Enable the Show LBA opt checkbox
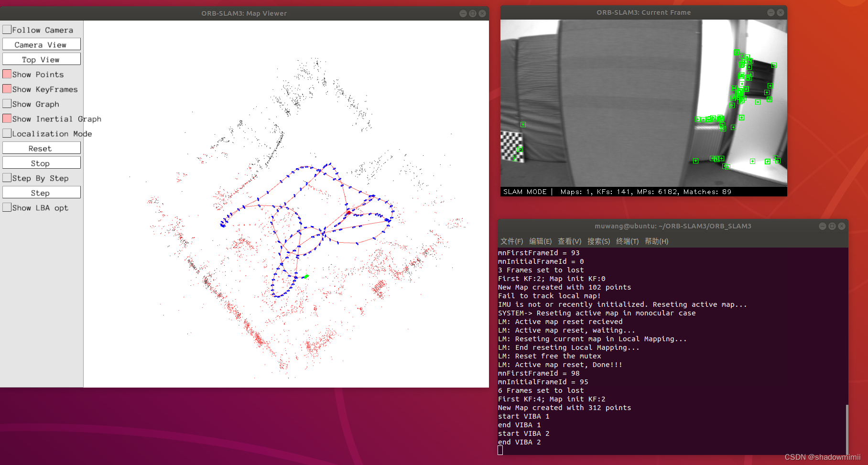868x465 pixels. pyautogui.click(x=7, y=207)
